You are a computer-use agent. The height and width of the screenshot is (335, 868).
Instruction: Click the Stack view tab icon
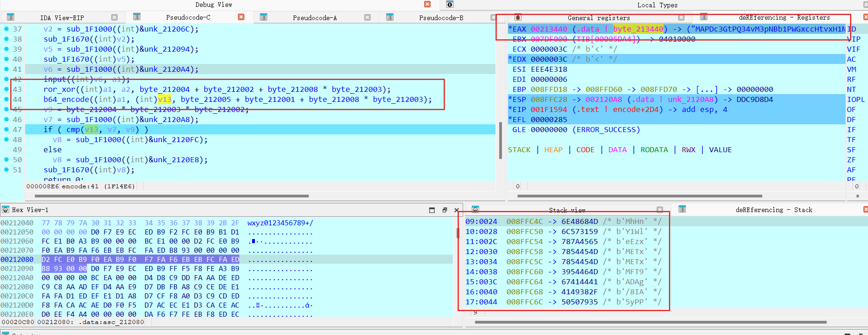coord(475,210)
